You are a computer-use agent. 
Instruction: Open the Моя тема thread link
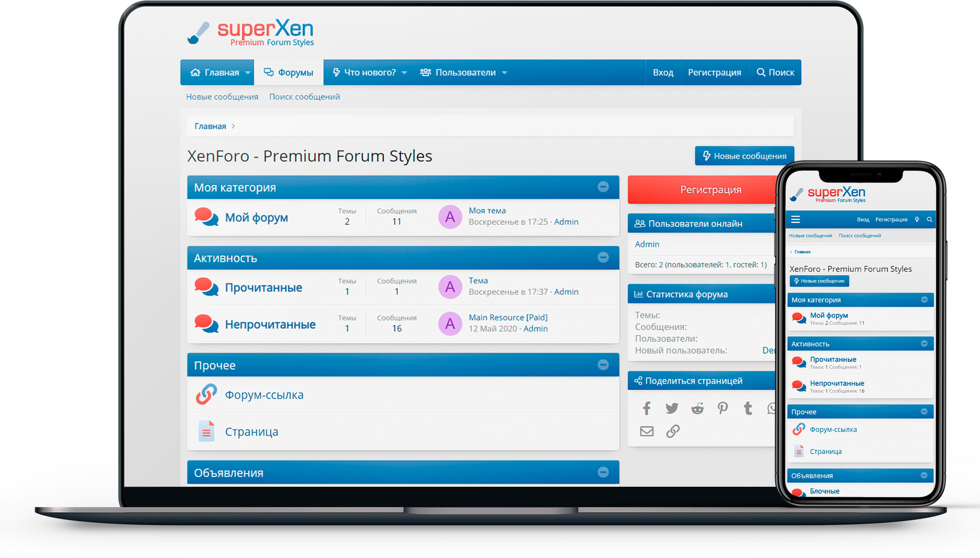487,210
